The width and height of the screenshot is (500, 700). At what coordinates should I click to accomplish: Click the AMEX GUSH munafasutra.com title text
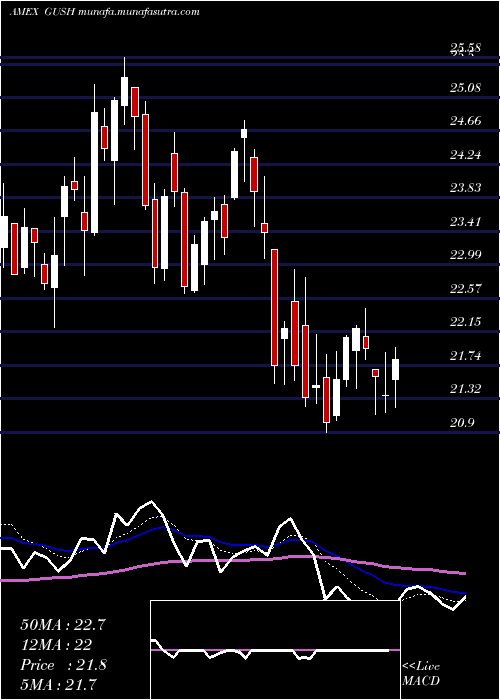click(x=104, y=12)
